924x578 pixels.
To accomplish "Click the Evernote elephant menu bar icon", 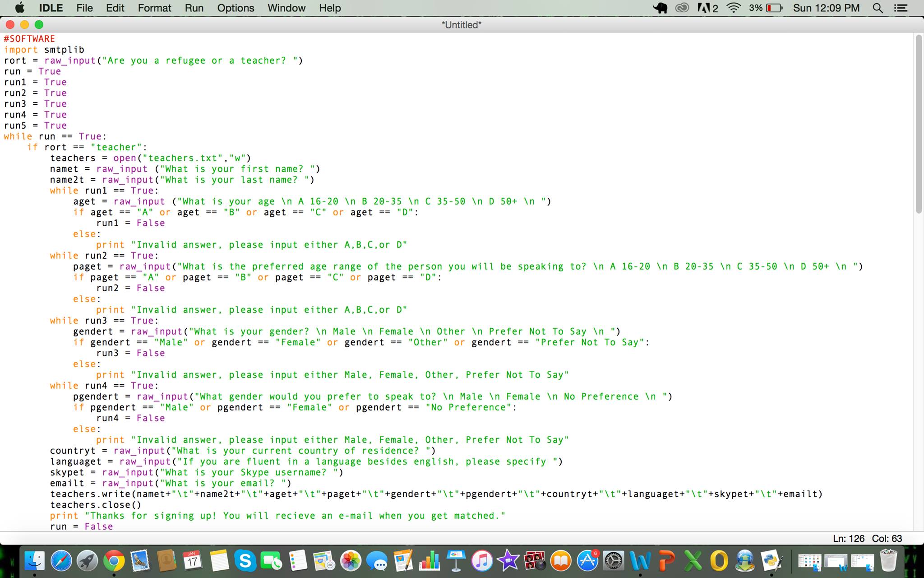I will 660,8.
